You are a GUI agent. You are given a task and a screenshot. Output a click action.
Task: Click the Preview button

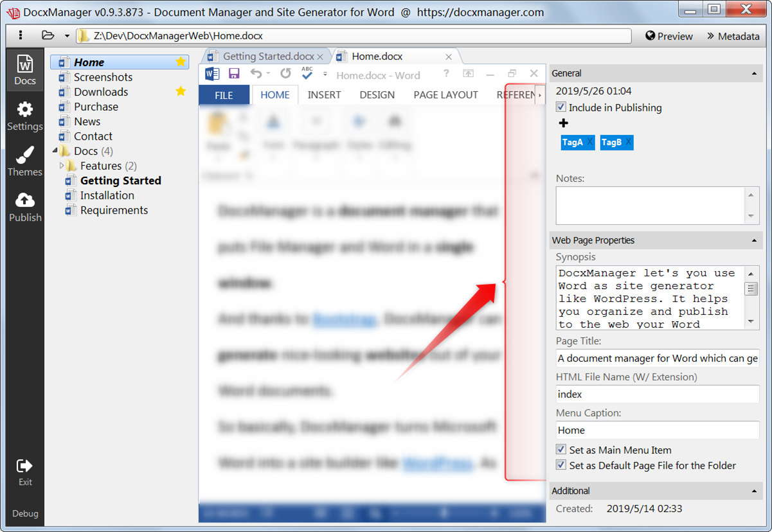tap(669, 36)
